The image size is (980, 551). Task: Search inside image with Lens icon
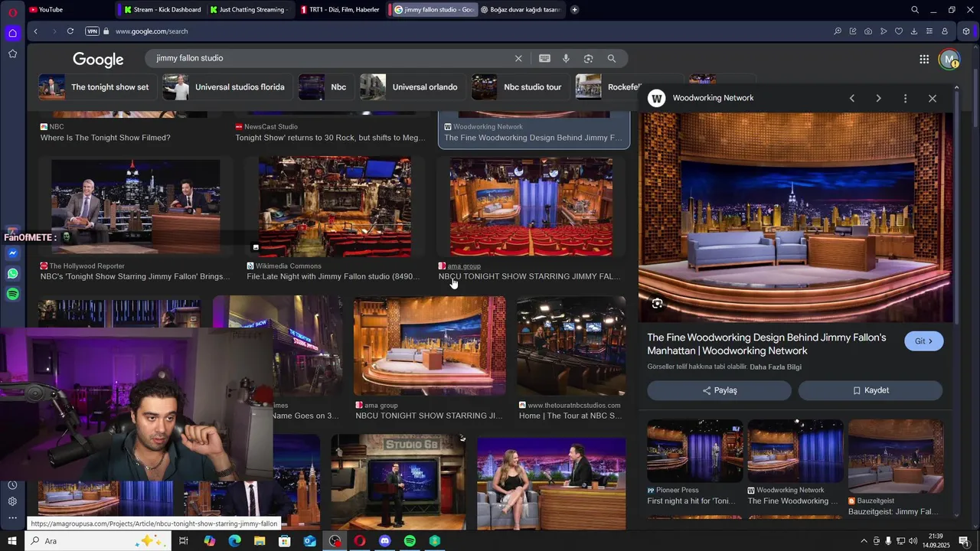(x=657, y=303)
